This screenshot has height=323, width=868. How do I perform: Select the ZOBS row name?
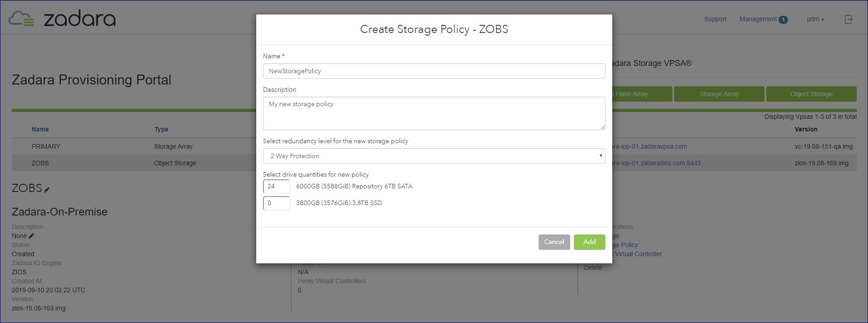[40, 163]
